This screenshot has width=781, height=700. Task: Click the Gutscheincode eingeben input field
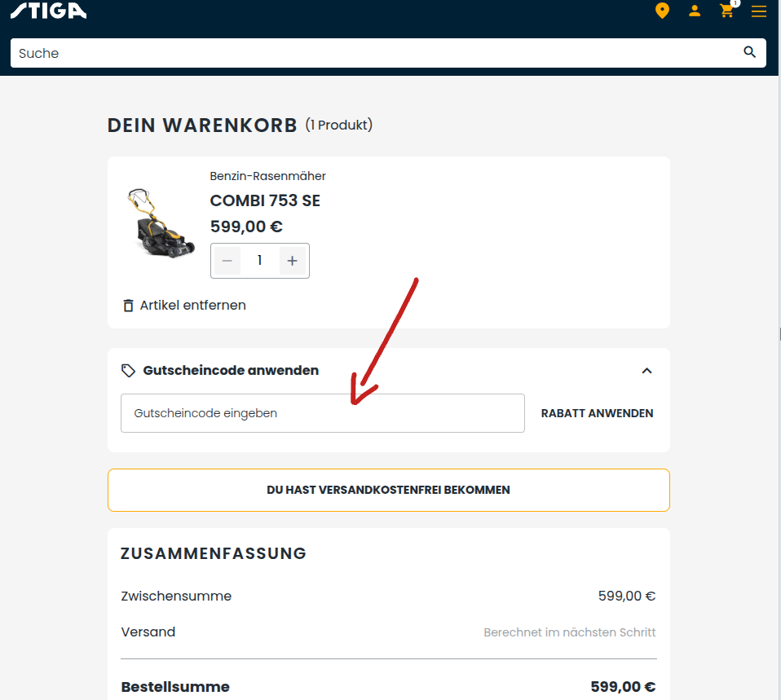point(322,413)
